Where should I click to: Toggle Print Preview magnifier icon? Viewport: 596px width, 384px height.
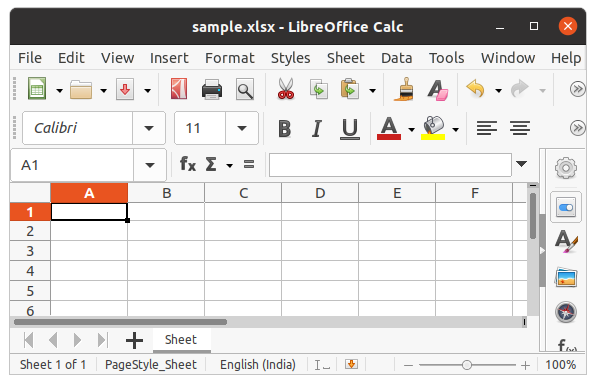click(245, 90)
